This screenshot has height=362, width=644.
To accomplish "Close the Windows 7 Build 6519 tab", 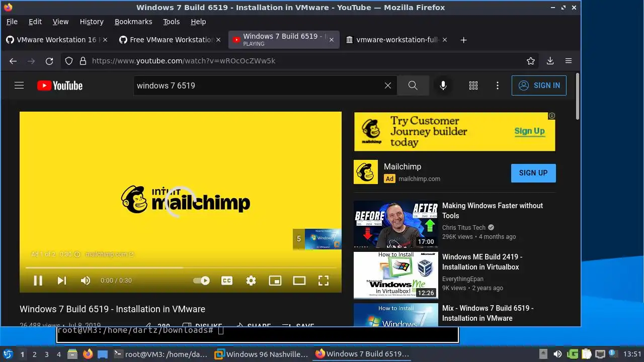I will pos(331,40).
